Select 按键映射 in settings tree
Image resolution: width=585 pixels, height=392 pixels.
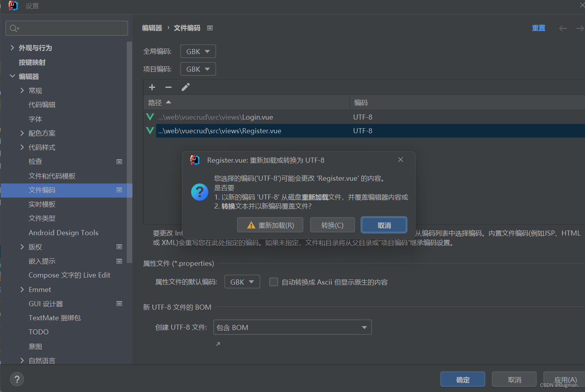pyautogui.click(x=32, y=62)
